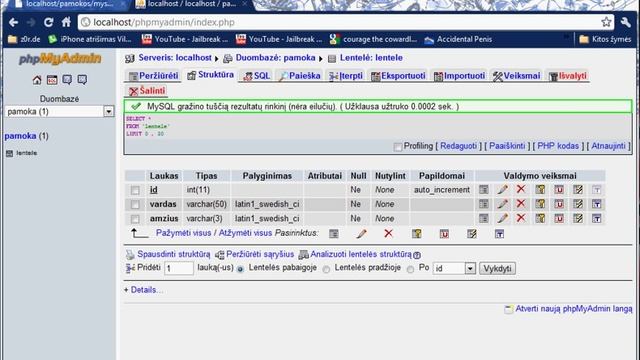
Task: Click the Išvalyti tab
Action: coord(568,76)
